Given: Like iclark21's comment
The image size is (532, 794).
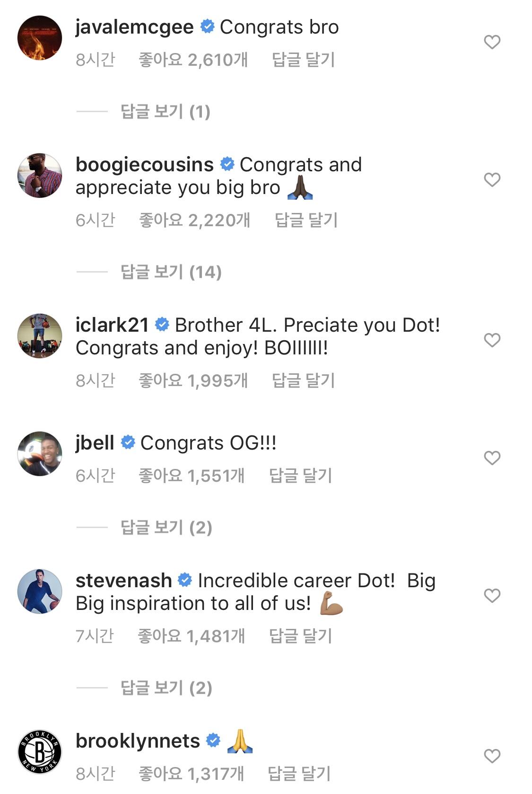Looking at the screenshot, I should pyautogui.click(x=492, y=340).
